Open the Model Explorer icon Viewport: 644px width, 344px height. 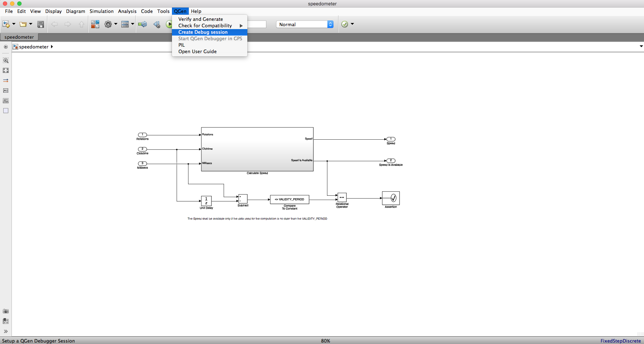(x=125, y=24)
